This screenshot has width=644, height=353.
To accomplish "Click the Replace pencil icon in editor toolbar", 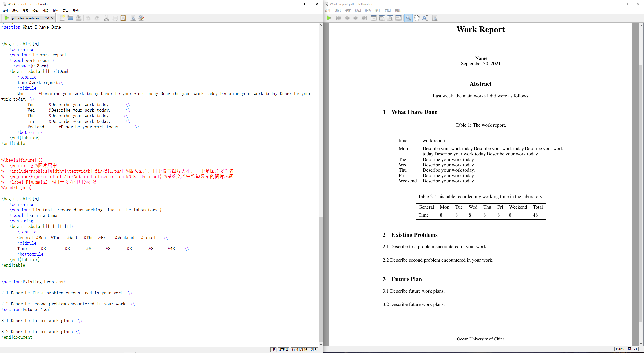I will pos(141,18).
